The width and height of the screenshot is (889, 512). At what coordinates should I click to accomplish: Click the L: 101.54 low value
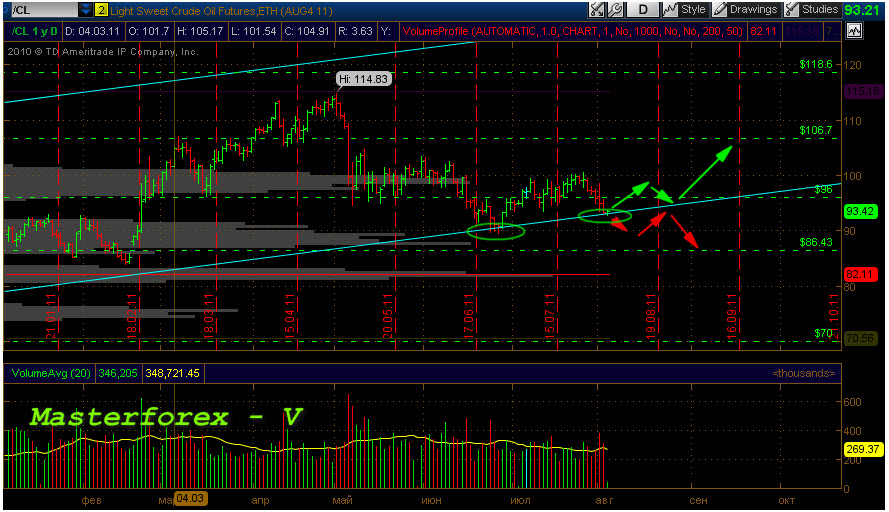click(x=254, y=31)
